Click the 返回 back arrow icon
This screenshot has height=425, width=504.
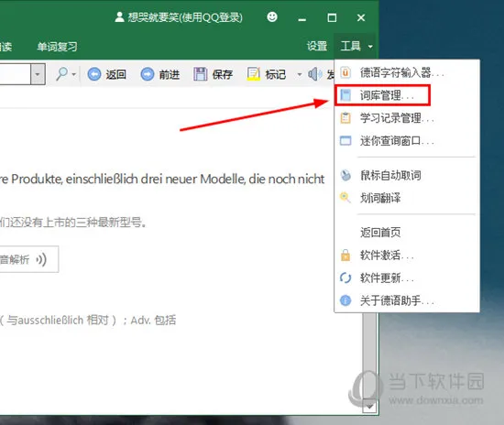(x=94, y=74)
